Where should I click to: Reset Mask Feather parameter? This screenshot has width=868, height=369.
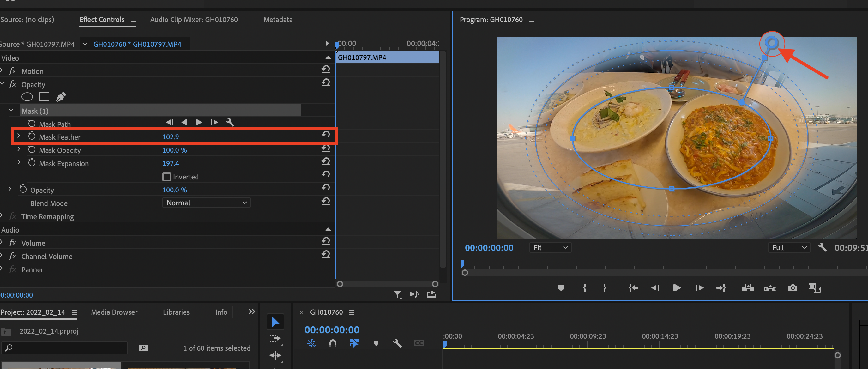coord(325,135)
